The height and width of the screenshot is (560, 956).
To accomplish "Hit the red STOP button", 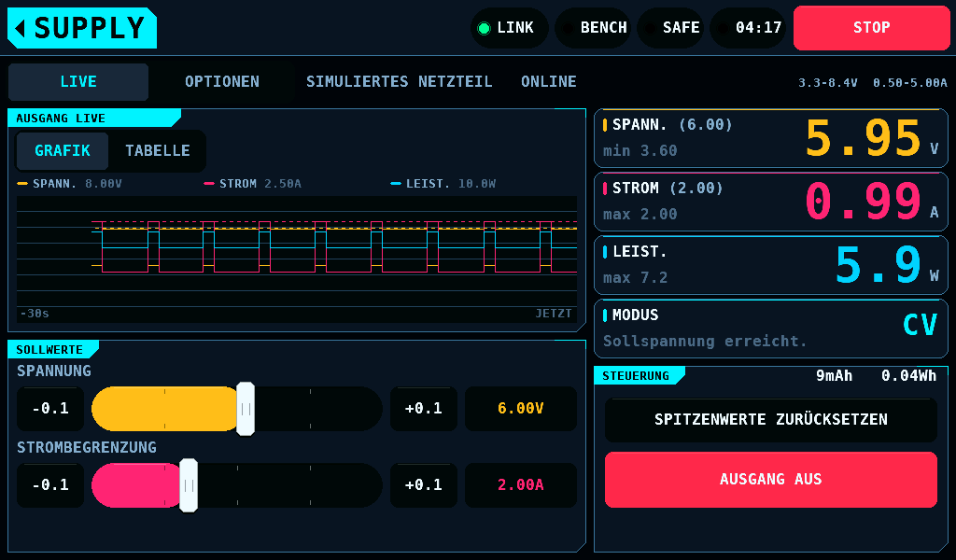I will click(x=871, y=28).
